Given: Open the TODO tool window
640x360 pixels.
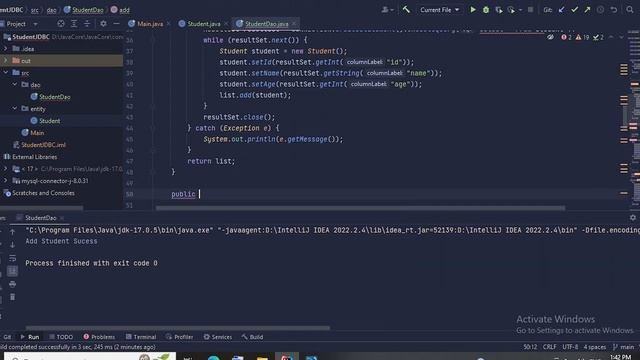Looking at the screenshot, I should pos(61,337).
